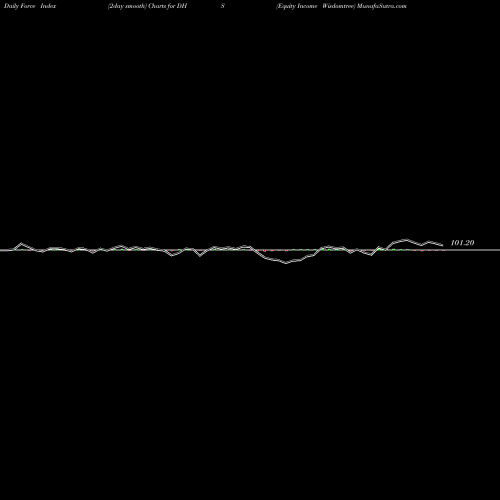The height and width of the screenshot is (500, 500).
Task: Click the 101.20 value label
Action: tap(462, 243)
